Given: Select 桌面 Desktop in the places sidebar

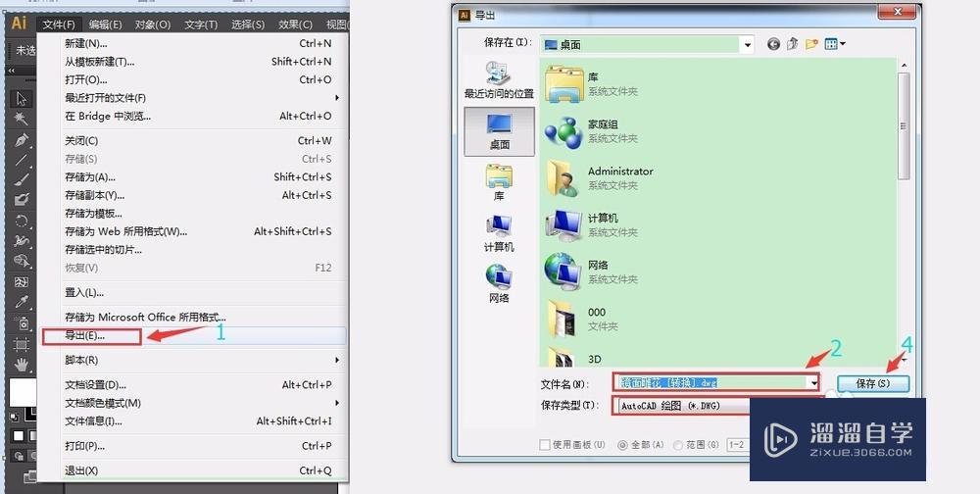Looking at the screenshot, I should [x=500, y=131].
